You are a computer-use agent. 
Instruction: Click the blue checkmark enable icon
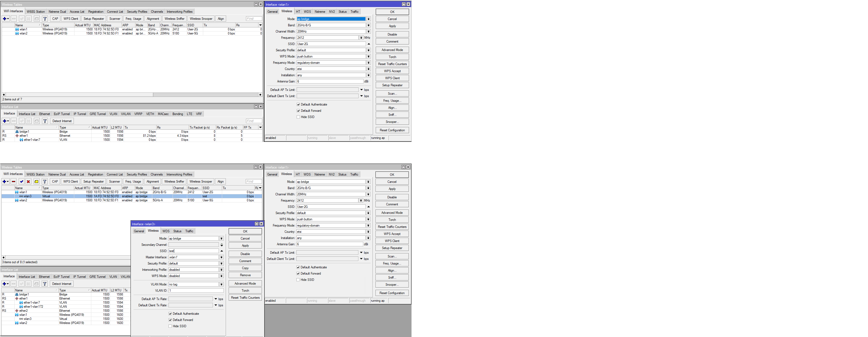22,182
